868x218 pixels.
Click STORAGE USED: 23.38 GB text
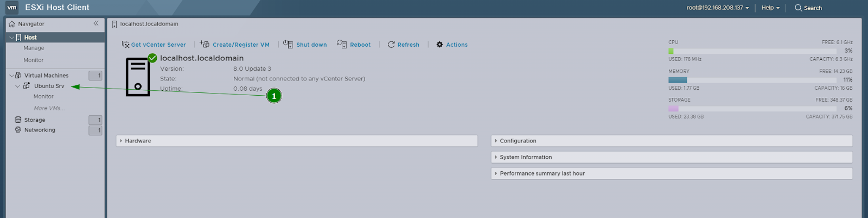click(686, 117)
